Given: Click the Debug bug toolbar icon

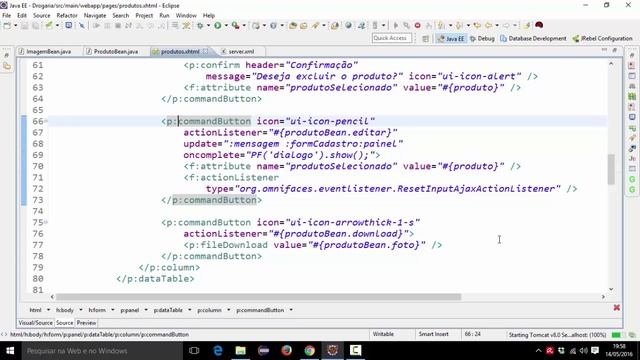Looking at the screenshot, I should coord(200,26).
